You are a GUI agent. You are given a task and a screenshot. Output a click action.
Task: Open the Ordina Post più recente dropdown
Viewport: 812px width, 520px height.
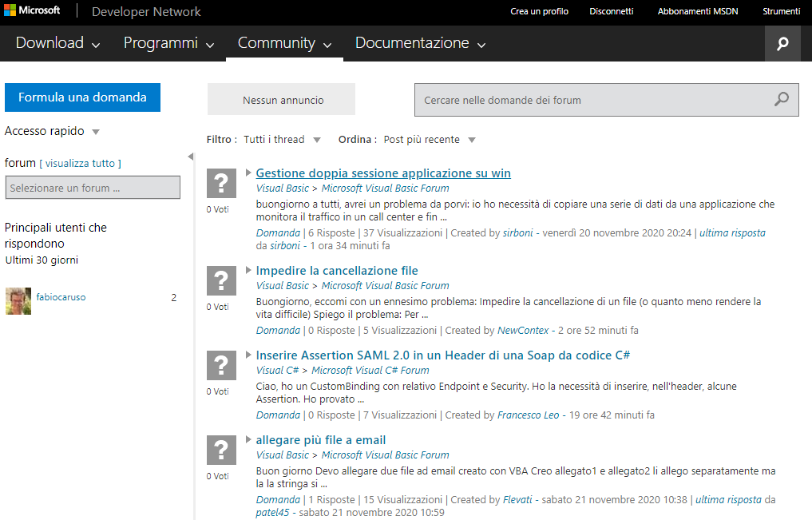coord(430,139)
